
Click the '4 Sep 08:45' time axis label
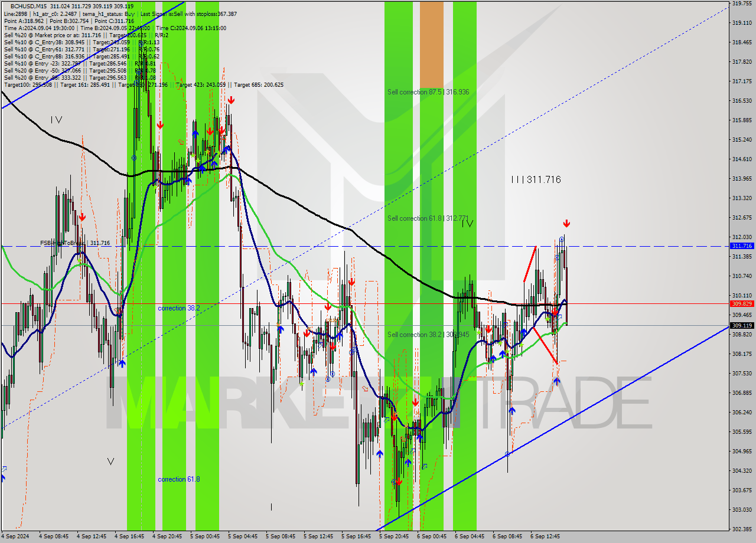[54, 537]
